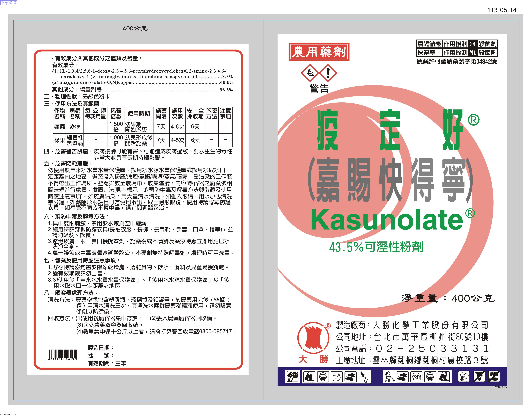Click the permit number 農藥許可證農藥製字第04842號

click(457, 61)
